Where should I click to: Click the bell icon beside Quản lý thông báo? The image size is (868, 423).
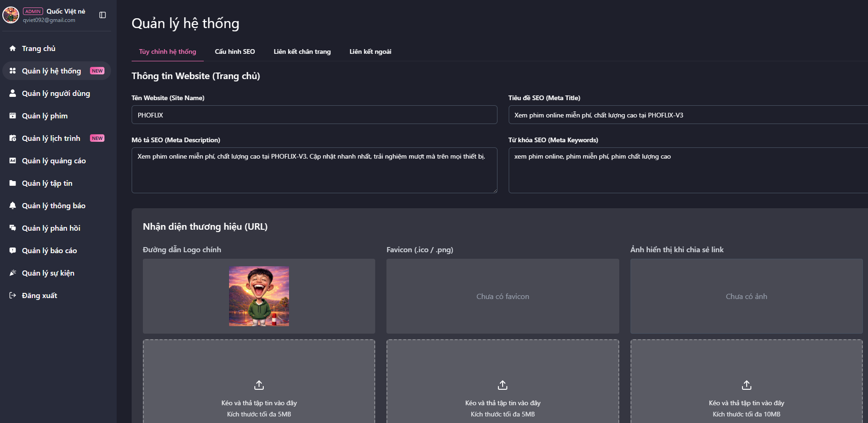point(13,205)
